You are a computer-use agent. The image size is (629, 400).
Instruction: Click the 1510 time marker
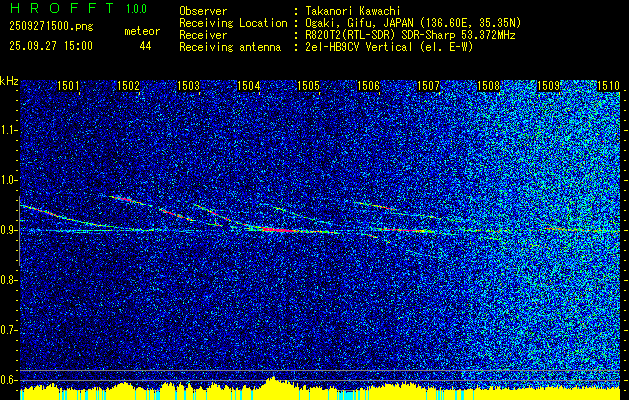pos(609,85)
